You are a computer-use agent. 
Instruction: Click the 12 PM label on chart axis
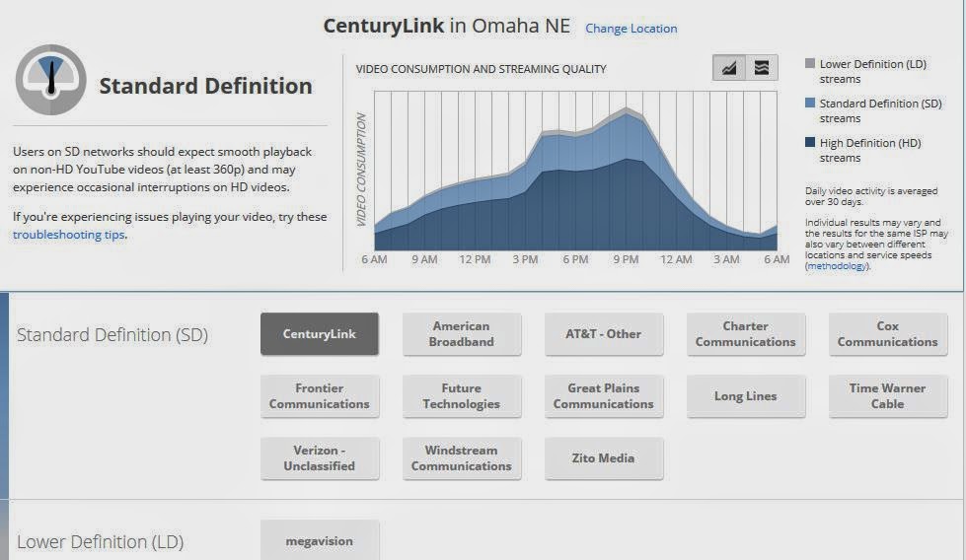coord(475,259)
